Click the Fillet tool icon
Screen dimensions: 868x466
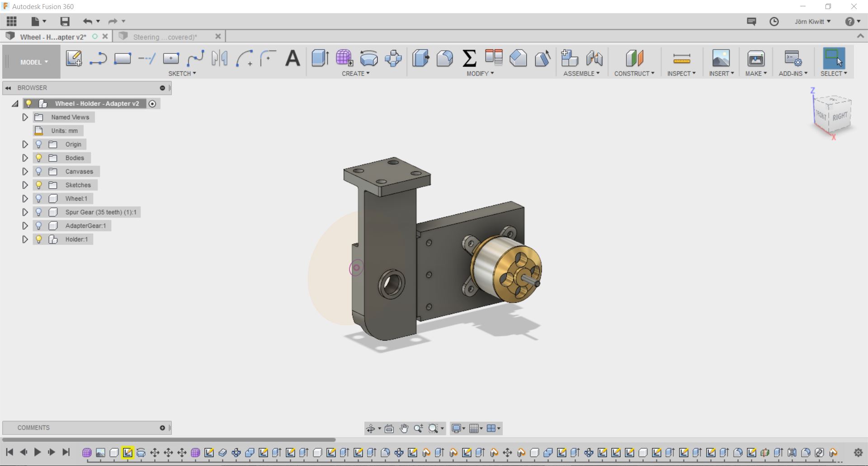[x=445, y=58]
